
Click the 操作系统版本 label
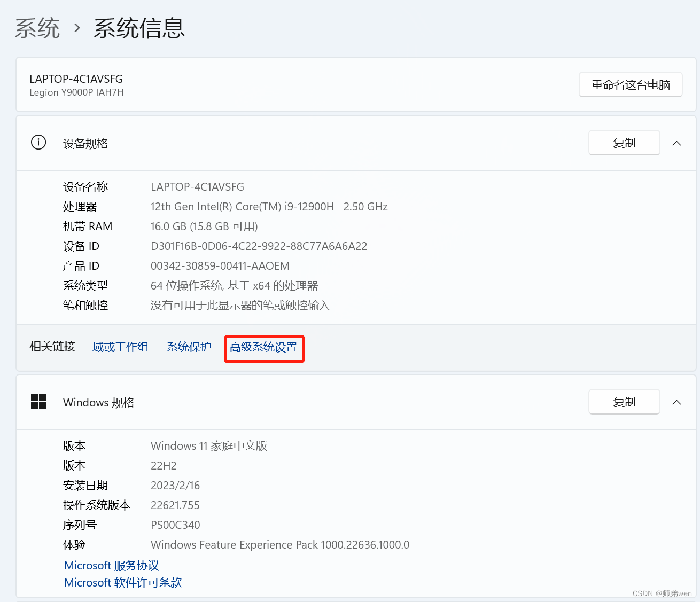pos(97,505)
